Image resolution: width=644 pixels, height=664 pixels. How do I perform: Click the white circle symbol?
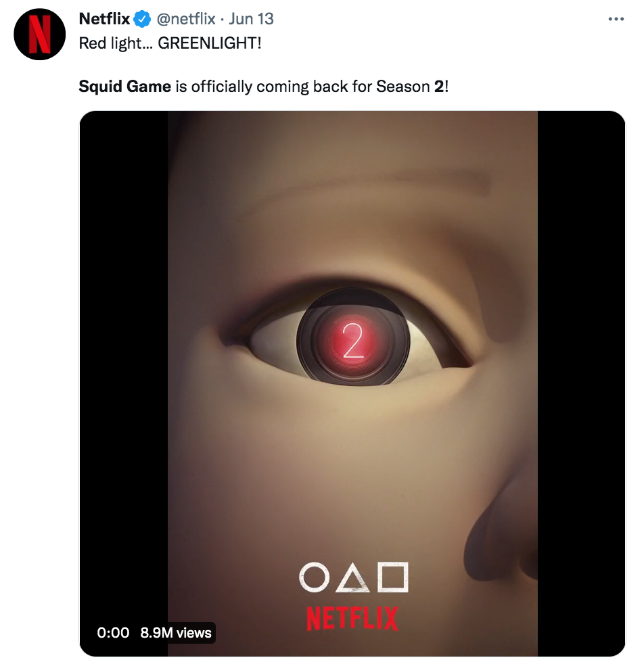[x=313, y=576]
